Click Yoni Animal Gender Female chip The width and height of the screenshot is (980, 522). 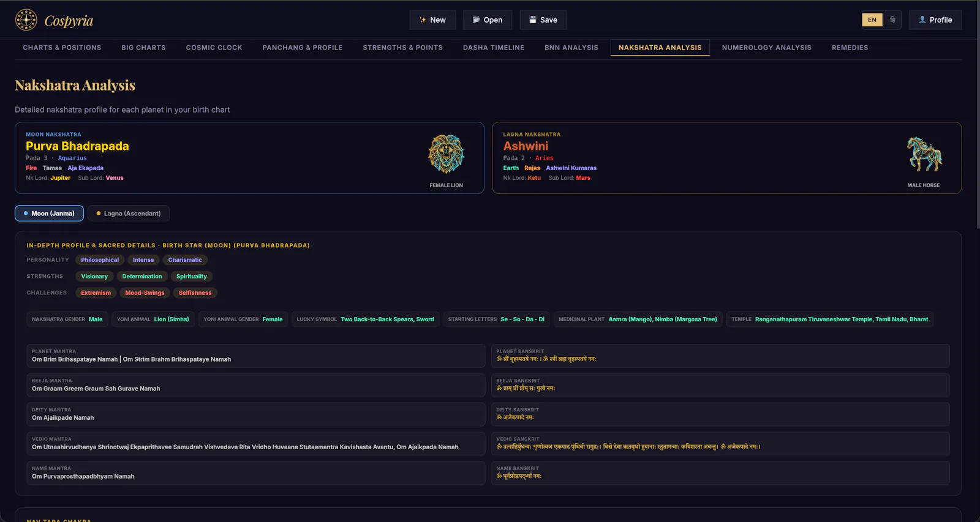click(x=243, y=319)
